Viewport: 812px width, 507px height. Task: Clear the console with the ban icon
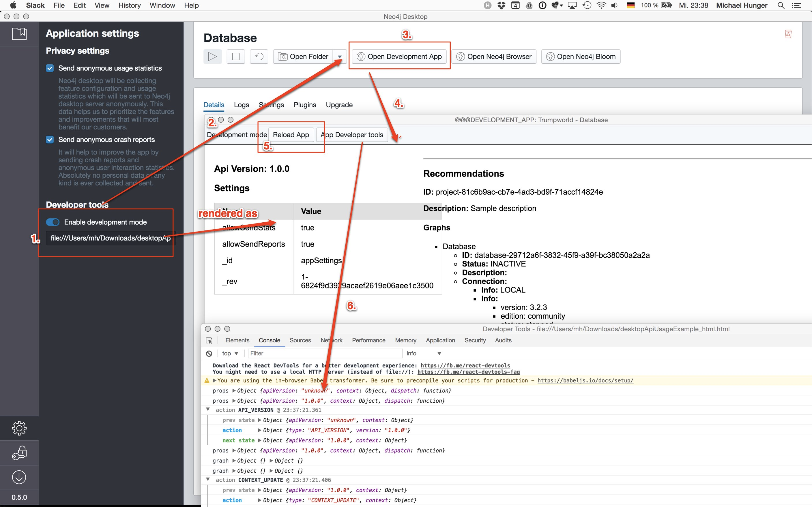pyautogui.click(x=209, y=353)
